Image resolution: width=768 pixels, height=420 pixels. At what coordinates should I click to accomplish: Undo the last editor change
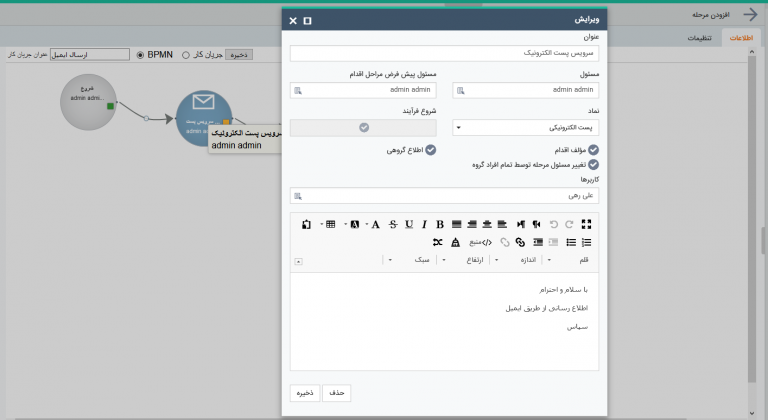pyautogui.click(x=553, y=224)
